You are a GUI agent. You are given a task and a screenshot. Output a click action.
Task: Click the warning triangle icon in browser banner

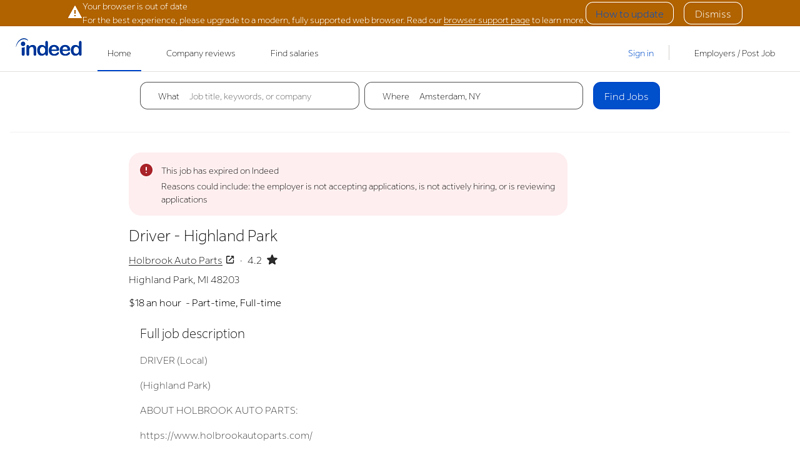coord(75,12)
